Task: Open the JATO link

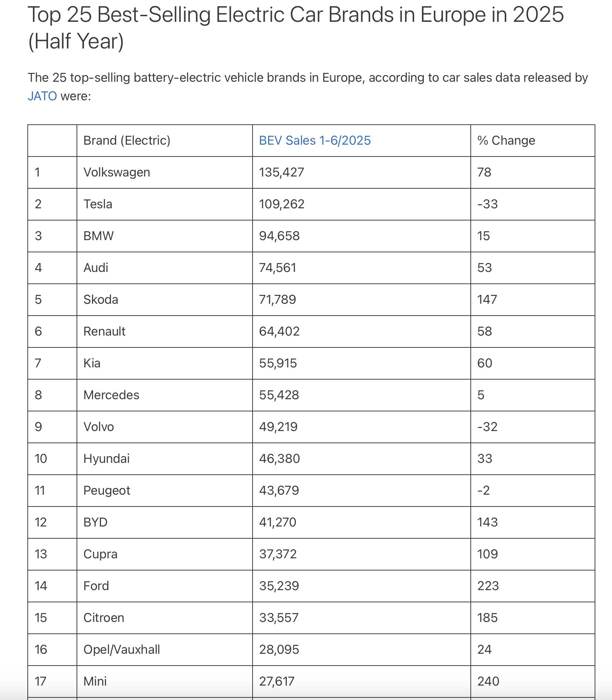Action: (42, 96)
